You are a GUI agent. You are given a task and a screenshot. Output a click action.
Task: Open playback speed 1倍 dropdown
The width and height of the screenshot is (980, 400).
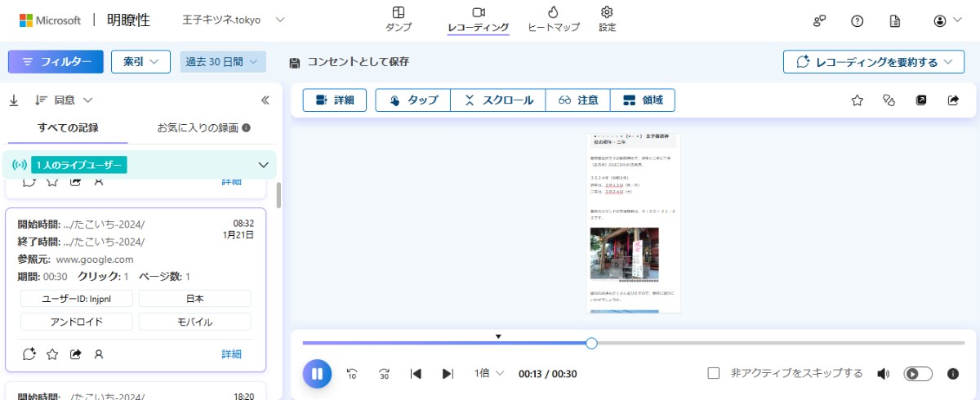point(490,373)
